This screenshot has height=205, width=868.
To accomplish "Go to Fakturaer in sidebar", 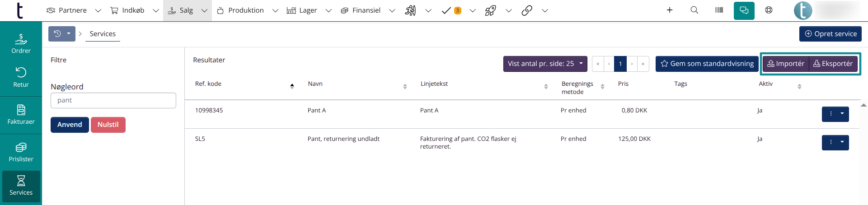I will (21, 115).
